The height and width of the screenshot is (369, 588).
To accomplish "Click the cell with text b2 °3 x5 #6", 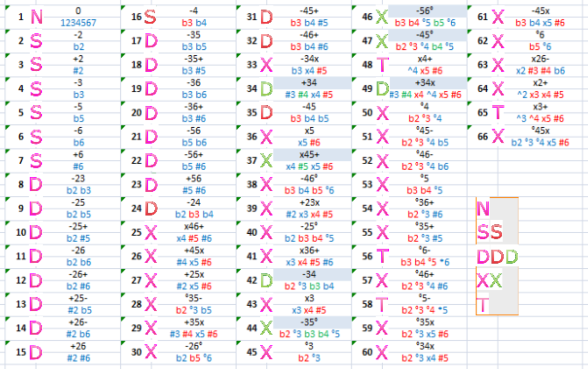I will click(425, 334).
